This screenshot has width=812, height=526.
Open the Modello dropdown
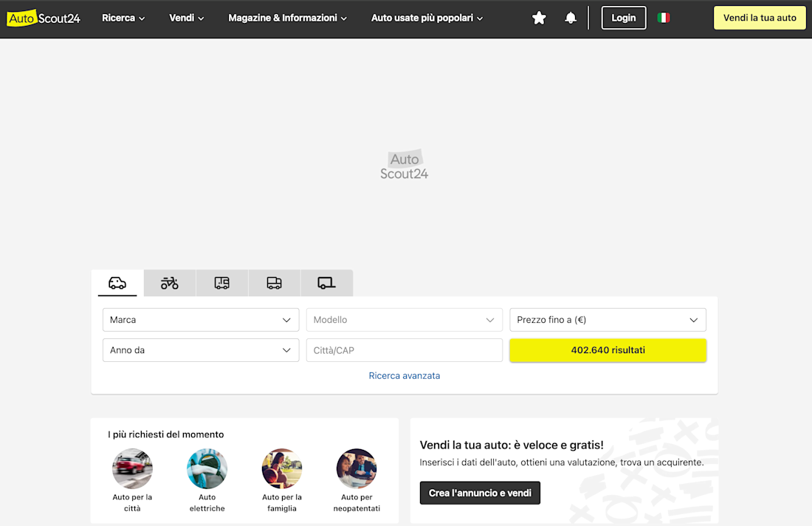tap(404, 320)
